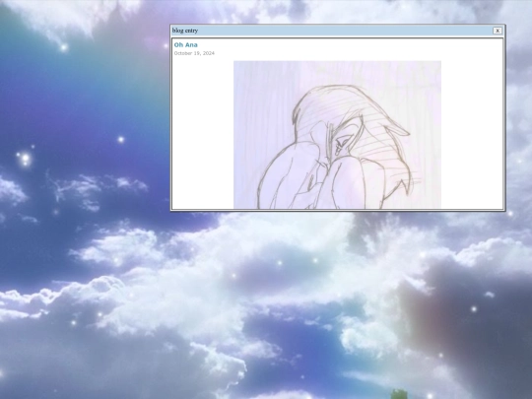This screenshot has width=532, height=399.
Task: Close the blog entry window
Action: pos(498,31)
